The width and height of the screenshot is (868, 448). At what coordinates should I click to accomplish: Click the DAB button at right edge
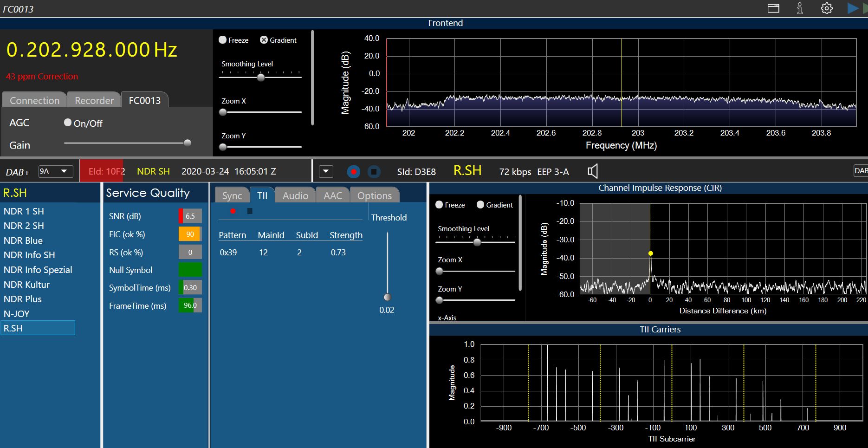click(x=861, y=171)
